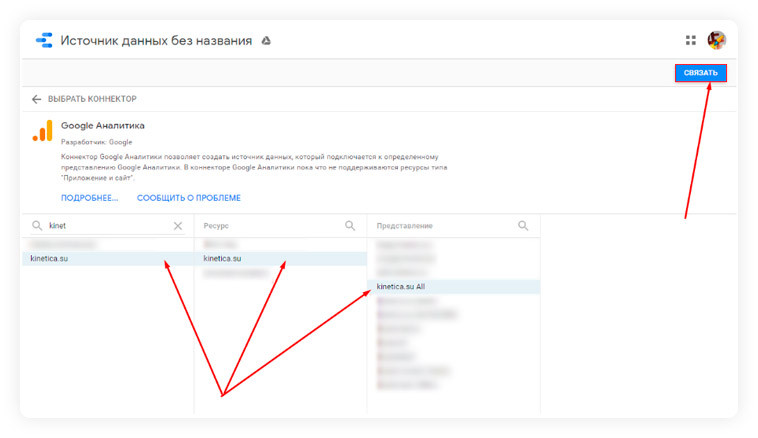Open the ПОДРОБНЕЕ link
The height and width of the screenshot is (438, 758).
pyautogui.click(x=89, y=198)
